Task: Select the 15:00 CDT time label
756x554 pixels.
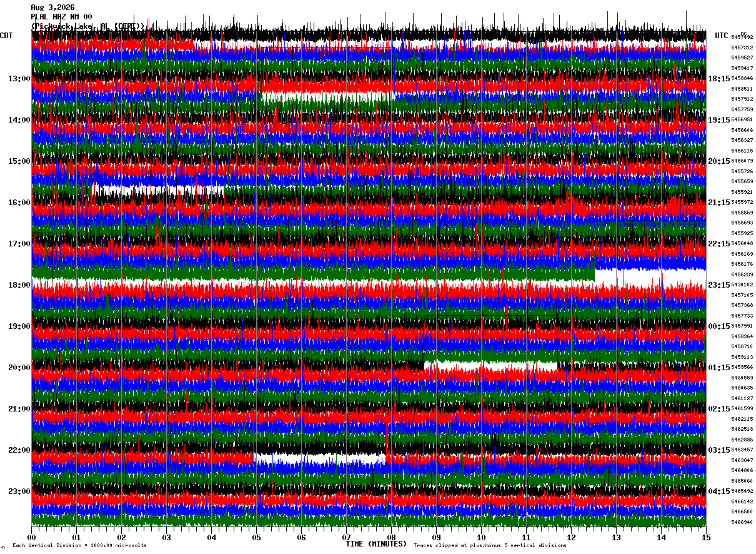Action: tap(19, 161)
